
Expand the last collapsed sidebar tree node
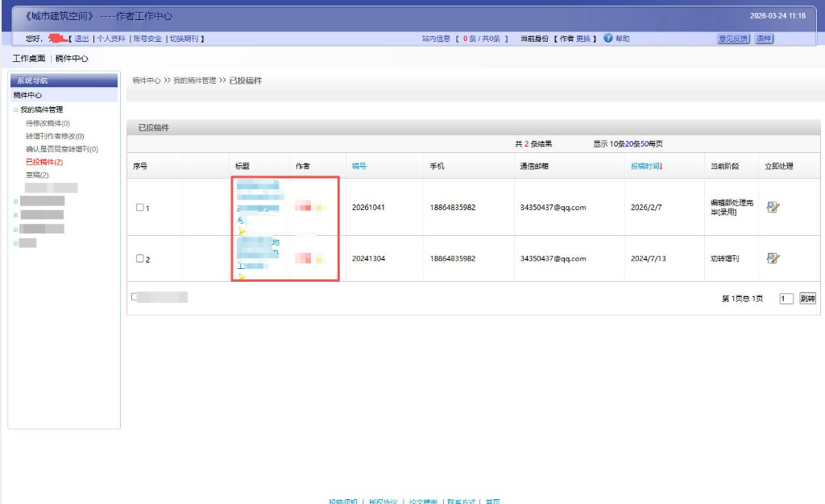point(15,242)
